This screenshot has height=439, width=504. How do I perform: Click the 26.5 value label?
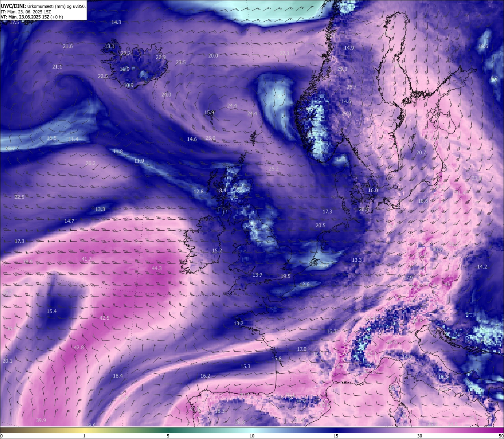364,209
